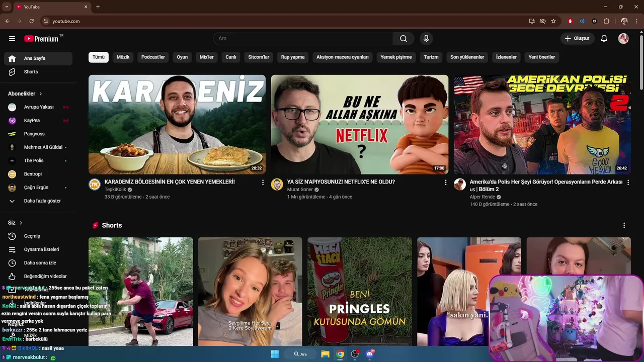
Task: Go to Ana Sayfa in sidebar
Action: pyautogui.click(x=38, y=58)
